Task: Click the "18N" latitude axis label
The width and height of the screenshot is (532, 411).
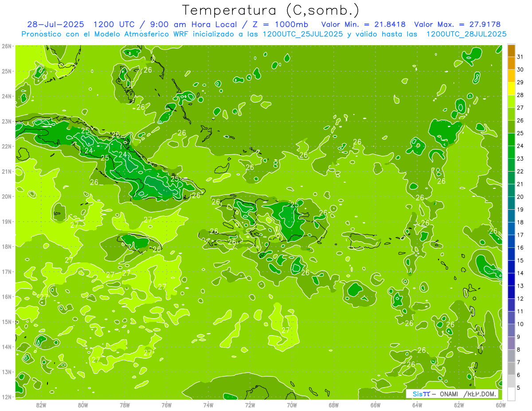Action: 6,247
